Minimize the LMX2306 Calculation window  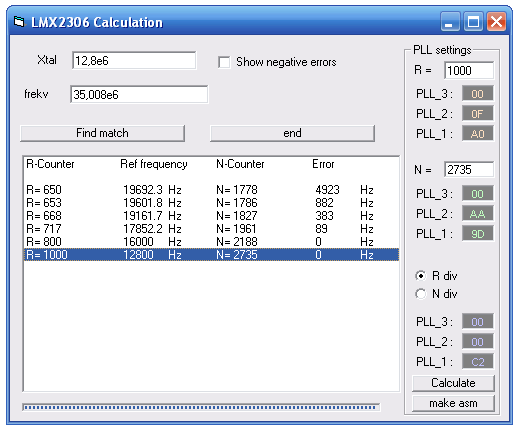(x=449, y=22)
